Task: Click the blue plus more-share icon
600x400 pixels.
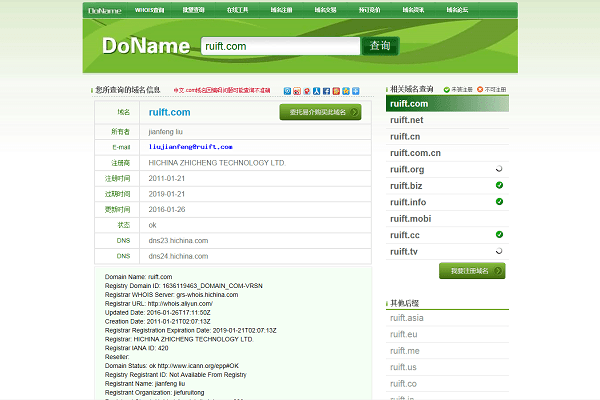Action: pyautogui.click(x=355, y=91)
